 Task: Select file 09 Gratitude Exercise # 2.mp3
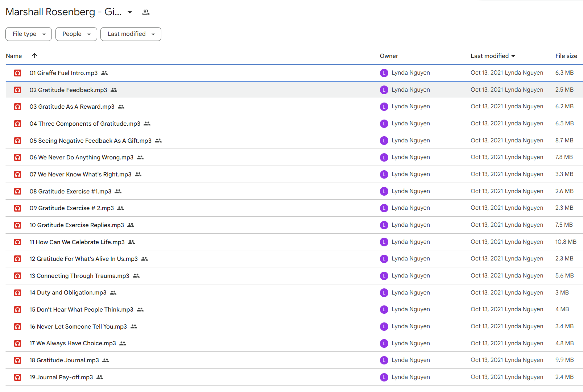coord(294,208)
